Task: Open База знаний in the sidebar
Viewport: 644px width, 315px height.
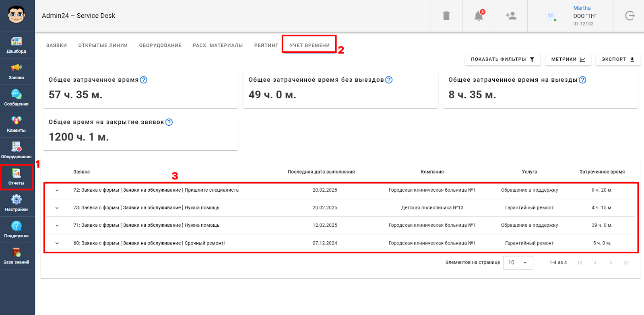Action: click(17, 253)
